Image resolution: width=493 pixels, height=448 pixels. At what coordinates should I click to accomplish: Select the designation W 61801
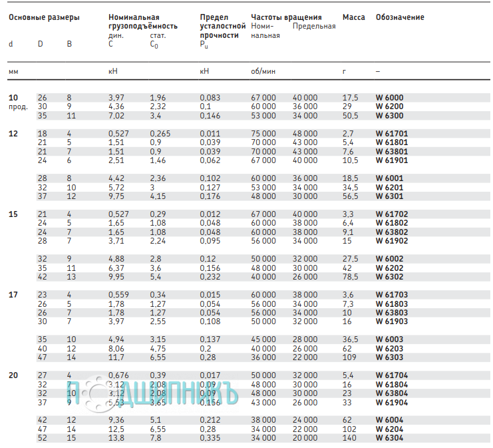click(392, 142)
